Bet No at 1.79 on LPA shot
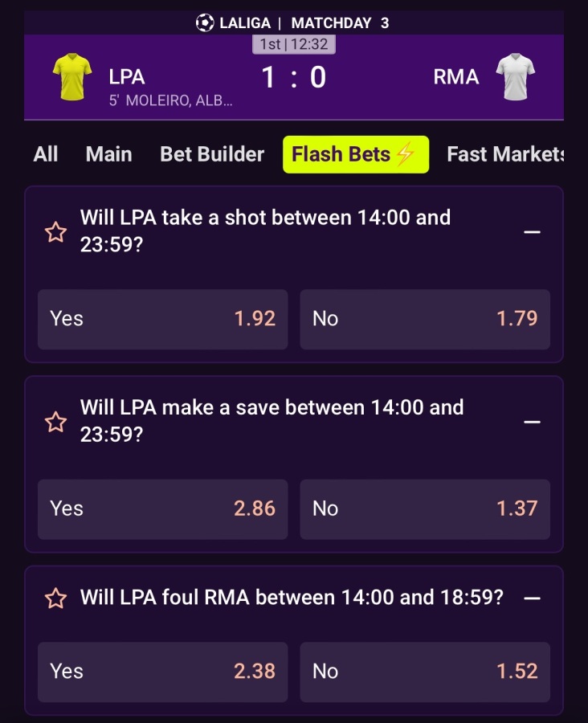This screenshot has height=723, width=588. coord(425,319)
